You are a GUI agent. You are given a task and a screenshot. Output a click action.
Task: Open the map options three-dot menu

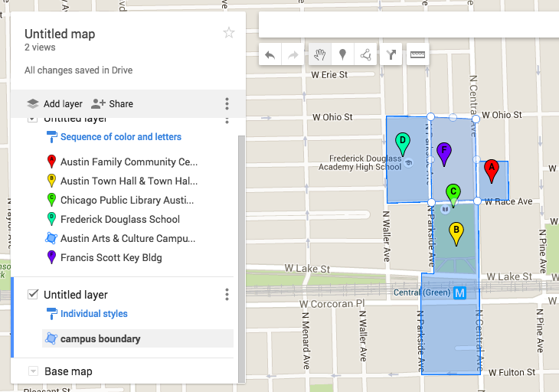(x=227, y=103)
